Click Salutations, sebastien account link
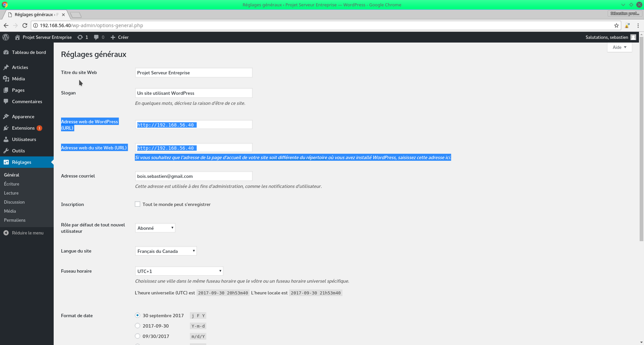644x345 pixels. (x=607, y=37)
